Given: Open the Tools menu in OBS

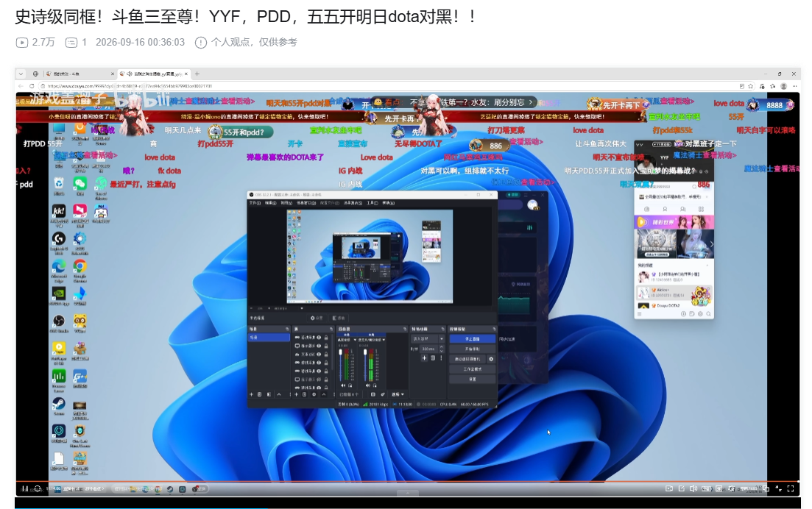Looking at the screenshot, I should (x=373, y=203).
